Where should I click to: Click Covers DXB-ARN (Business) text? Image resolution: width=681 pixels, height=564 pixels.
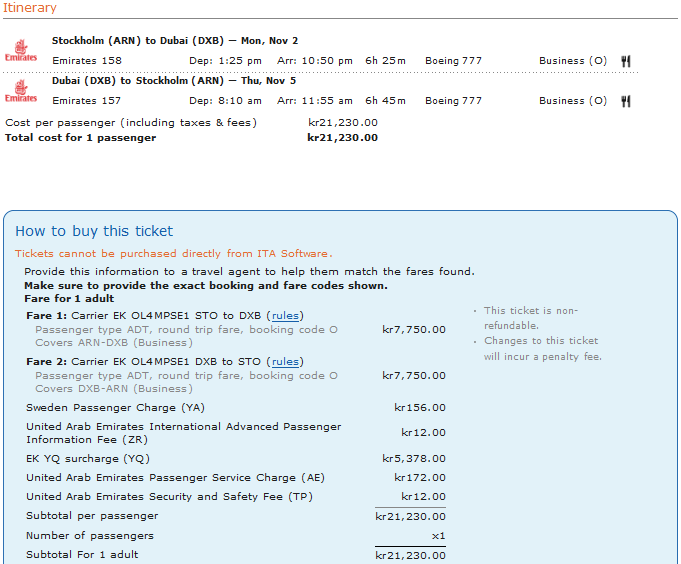114,389
